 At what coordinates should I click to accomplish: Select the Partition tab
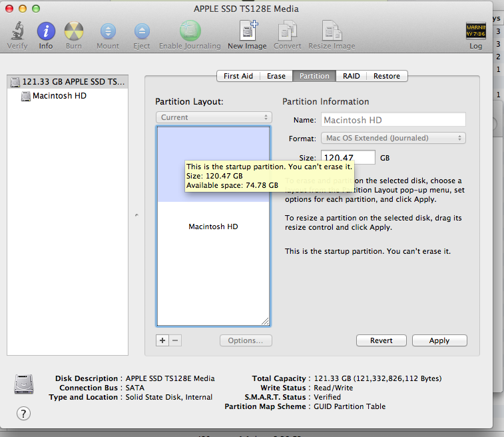[x=314, y=76]
